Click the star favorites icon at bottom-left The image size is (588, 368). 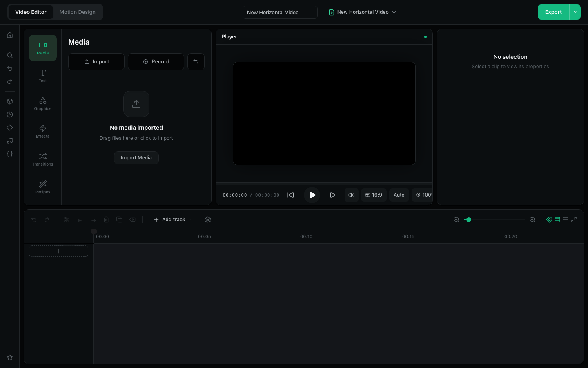10,357
